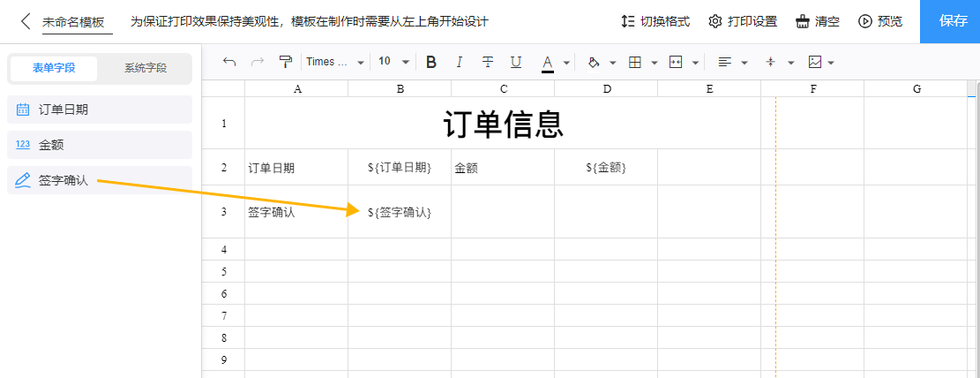The width and height of the screenshot is (980, 378).
Task: Edit the template name 未命名模板
Action: pos(74,22)
